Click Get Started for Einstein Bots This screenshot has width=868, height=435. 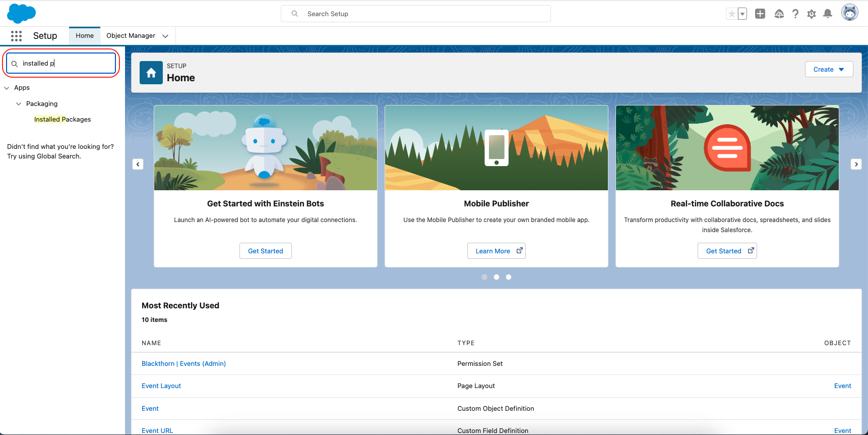[266, 251]
